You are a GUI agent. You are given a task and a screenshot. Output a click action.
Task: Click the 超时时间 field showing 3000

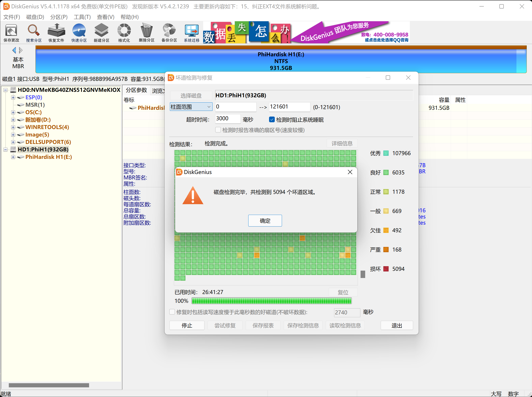[228, 119]
